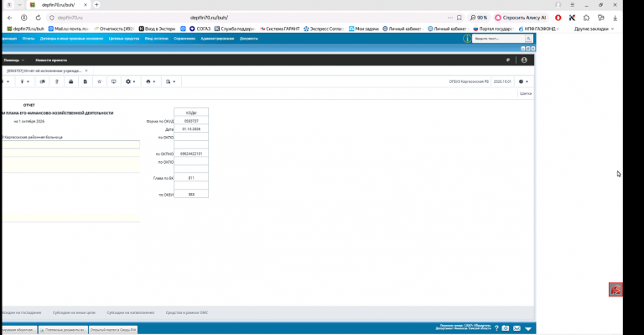Open the new browser tab plus button

pyautogui.click(x=96, y=4)
